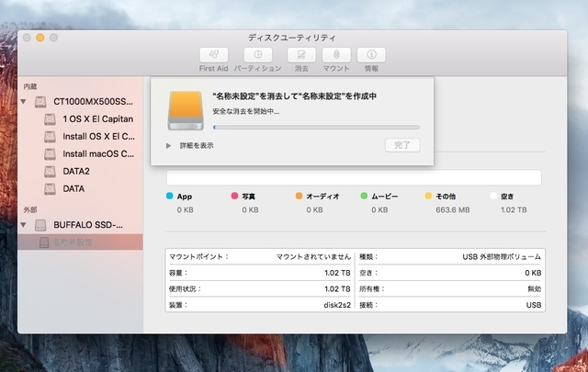Screen dimensions: 588x372
Task: Collapse the CT1000MX500SS disk tree
Action: point(24,101)
